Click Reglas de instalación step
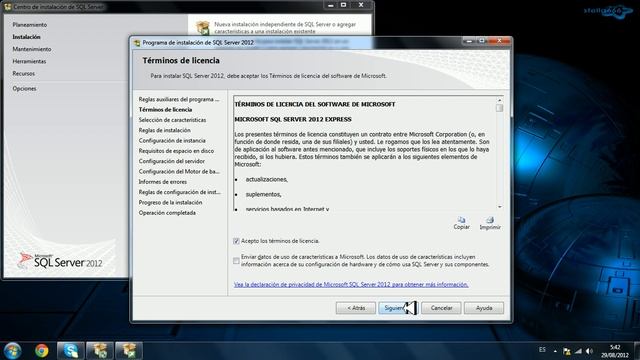The image size is (640, 360). [x=164, y=130]
